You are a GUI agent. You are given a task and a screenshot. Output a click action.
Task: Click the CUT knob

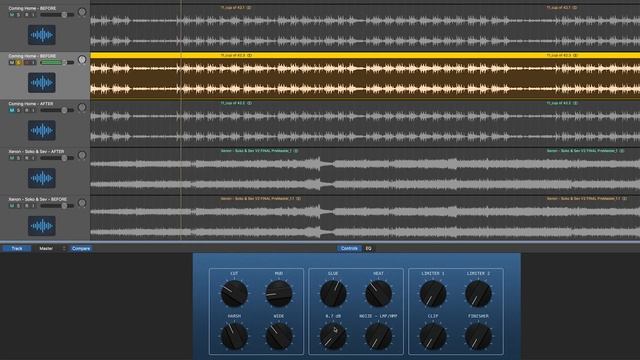point(234,293)
